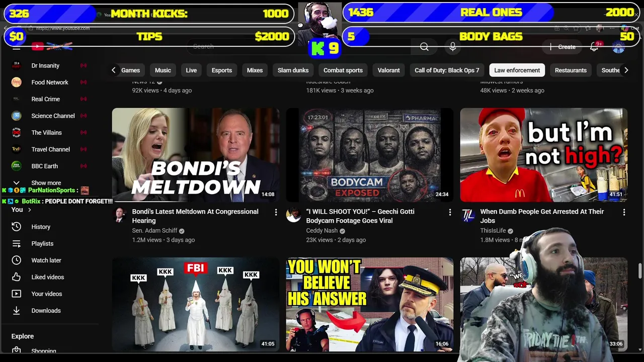The width and height of the screenshot is (644, 362).
Task: Play Bodycam Exposed thumbnail
Action: coord(370,155)
